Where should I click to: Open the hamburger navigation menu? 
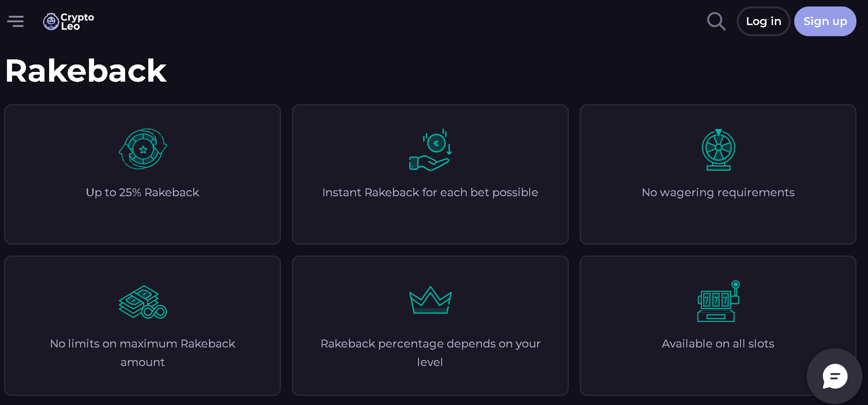click(15, 21)
